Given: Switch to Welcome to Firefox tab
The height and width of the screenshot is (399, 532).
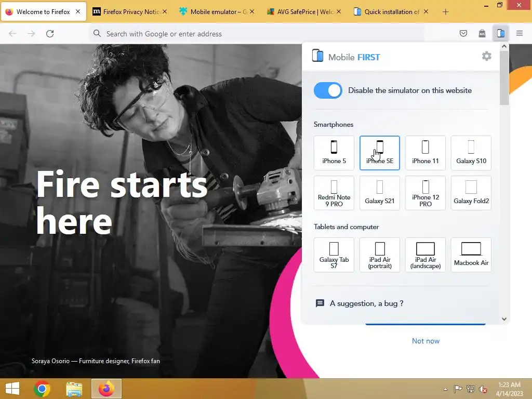Looking at the screenshot, I should 44,12.
